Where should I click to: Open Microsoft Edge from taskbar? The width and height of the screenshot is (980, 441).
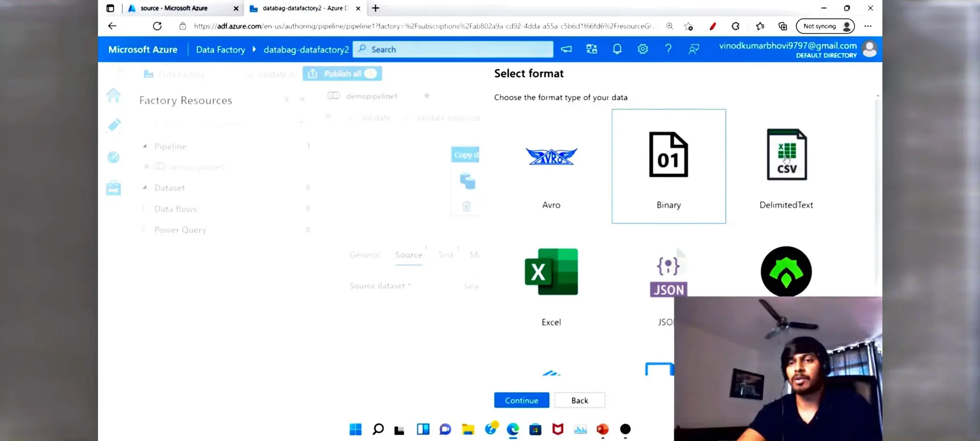[x=512, y=429]
